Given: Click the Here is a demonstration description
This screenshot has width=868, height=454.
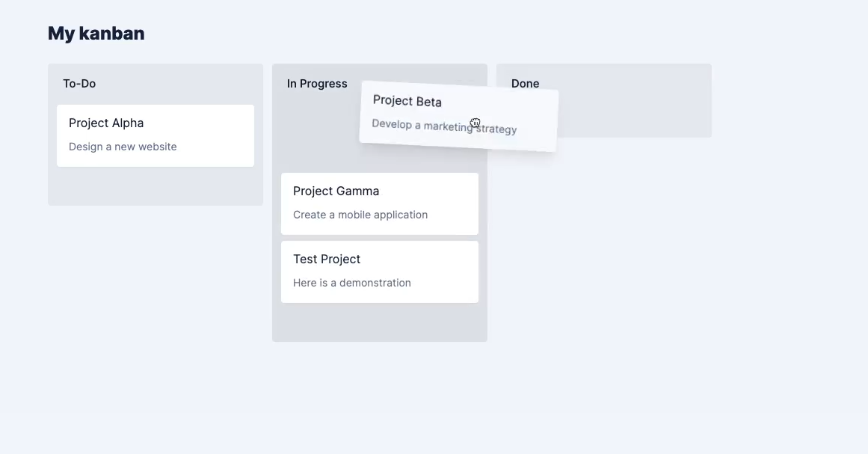Looking at the screenshot, I should pyautogui.click(x=352, y=283).
